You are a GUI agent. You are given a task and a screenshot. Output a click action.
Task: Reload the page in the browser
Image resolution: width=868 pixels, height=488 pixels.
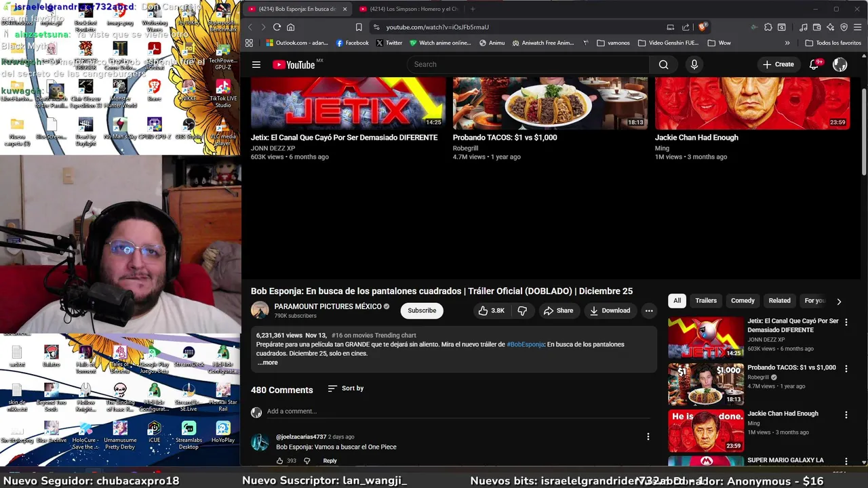click(277, 27)
